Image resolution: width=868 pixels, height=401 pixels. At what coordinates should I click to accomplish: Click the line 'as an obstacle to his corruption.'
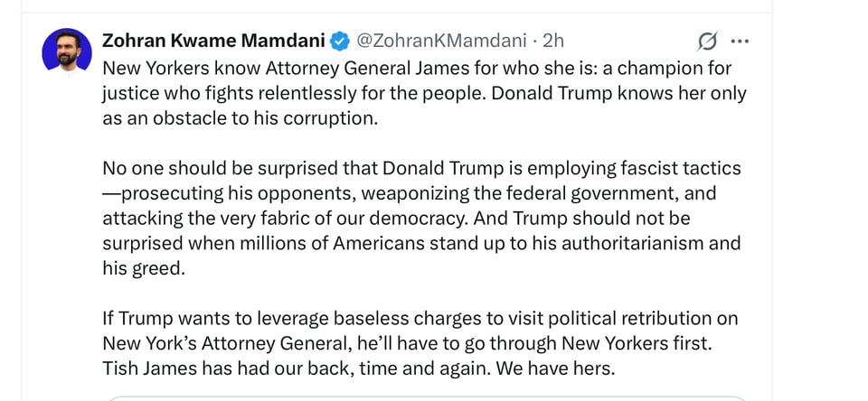pos(239,119)
